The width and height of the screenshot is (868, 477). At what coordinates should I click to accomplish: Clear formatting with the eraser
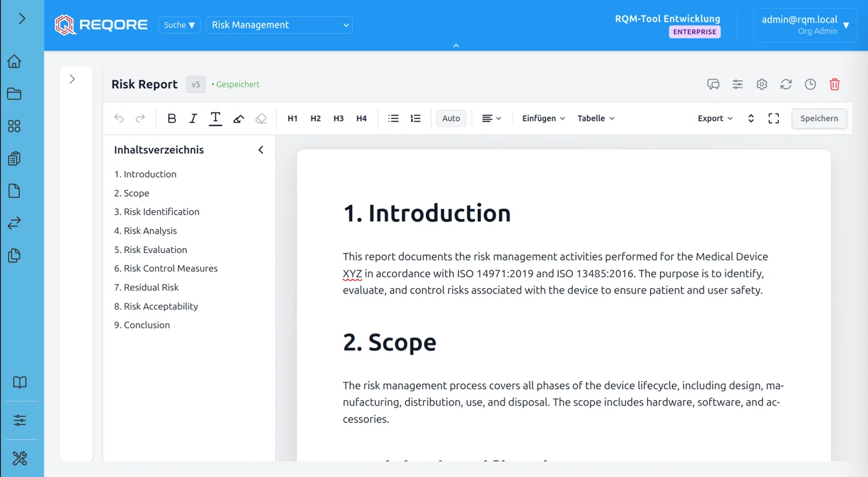point(261,118)
